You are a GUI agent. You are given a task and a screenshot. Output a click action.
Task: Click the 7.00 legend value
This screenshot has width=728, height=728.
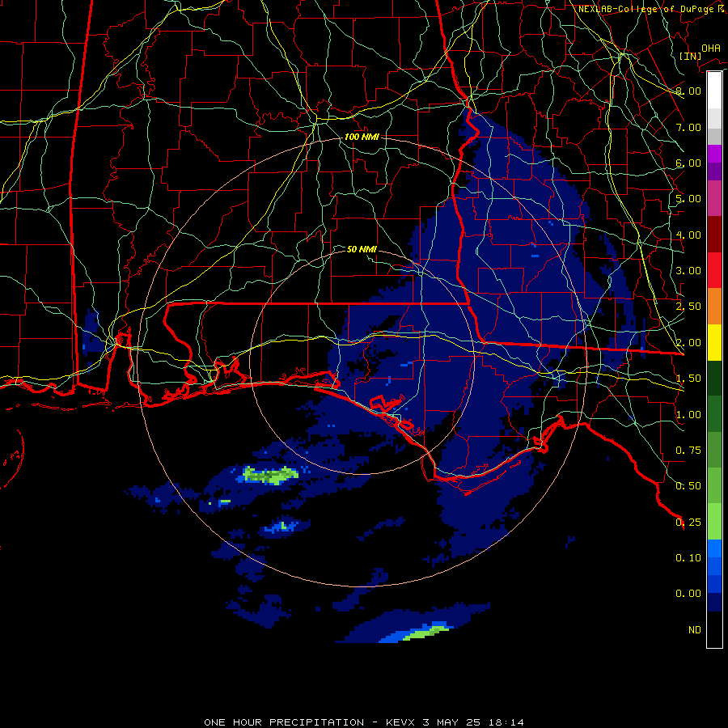(688, 127)
